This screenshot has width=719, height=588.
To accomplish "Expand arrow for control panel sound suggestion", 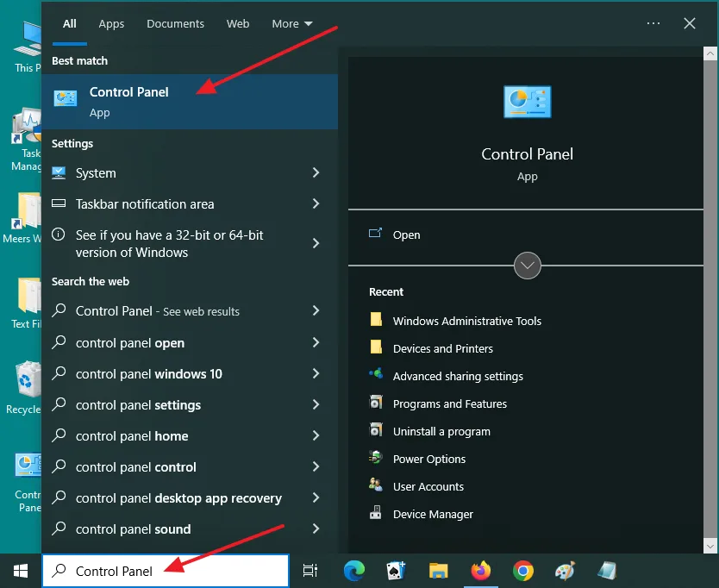I will pyautogui.click(x=316, y=529).
